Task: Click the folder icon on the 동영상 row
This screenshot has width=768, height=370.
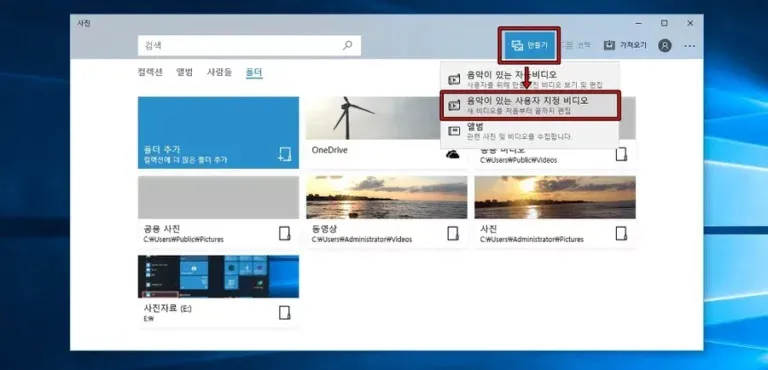Action: 453,233
